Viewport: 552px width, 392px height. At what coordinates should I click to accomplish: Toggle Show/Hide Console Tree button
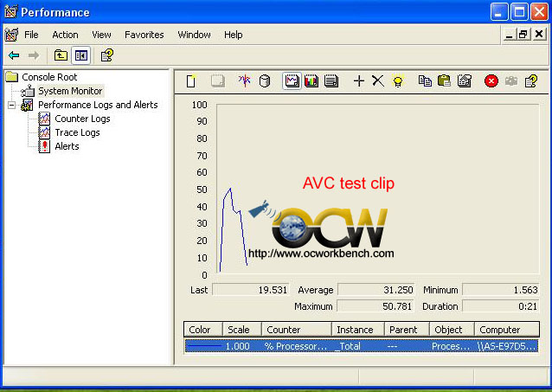[x=81, y=55]
